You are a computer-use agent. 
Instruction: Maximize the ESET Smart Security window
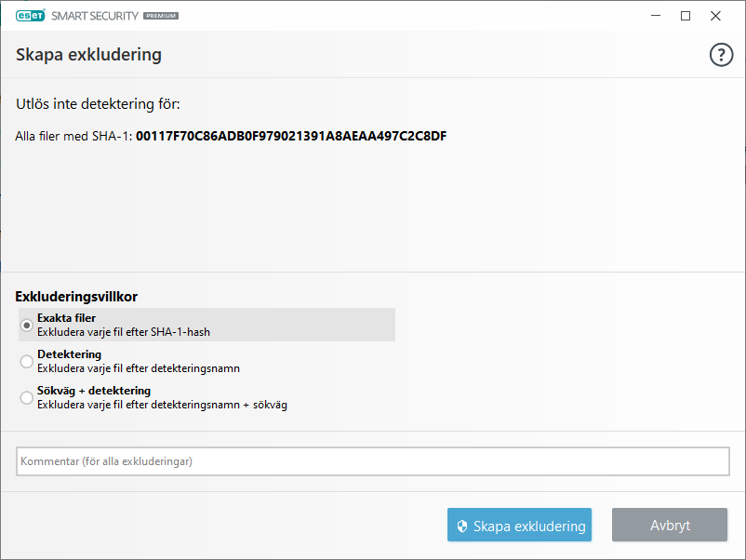coord(686,16)
